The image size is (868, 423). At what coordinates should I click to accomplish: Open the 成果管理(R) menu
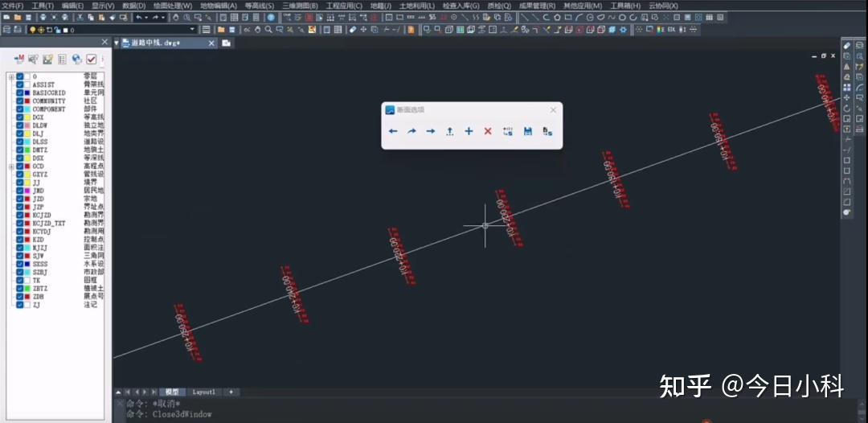click(537, 6)
